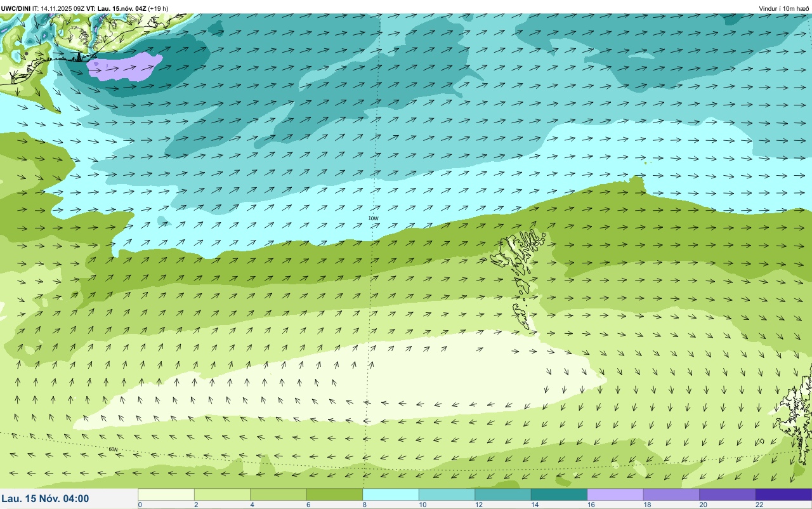Viewport: 812px width, 509px height.
Task: Click the legend value '8'
Action: tap(363, 505)
